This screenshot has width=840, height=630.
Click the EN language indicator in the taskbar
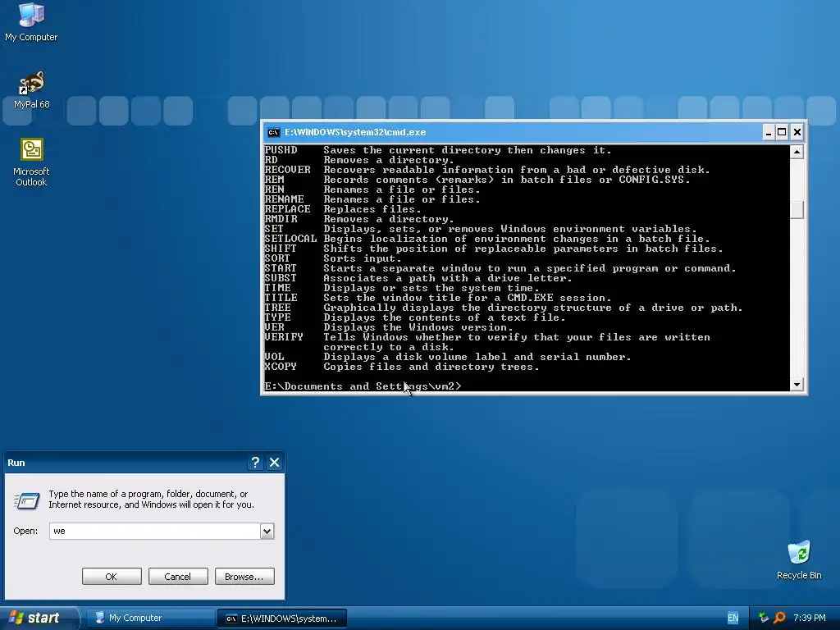pos(733,618)
